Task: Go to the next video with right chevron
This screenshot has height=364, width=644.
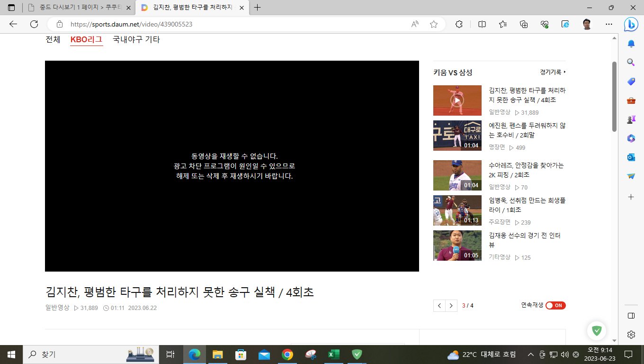Action: 452,306
